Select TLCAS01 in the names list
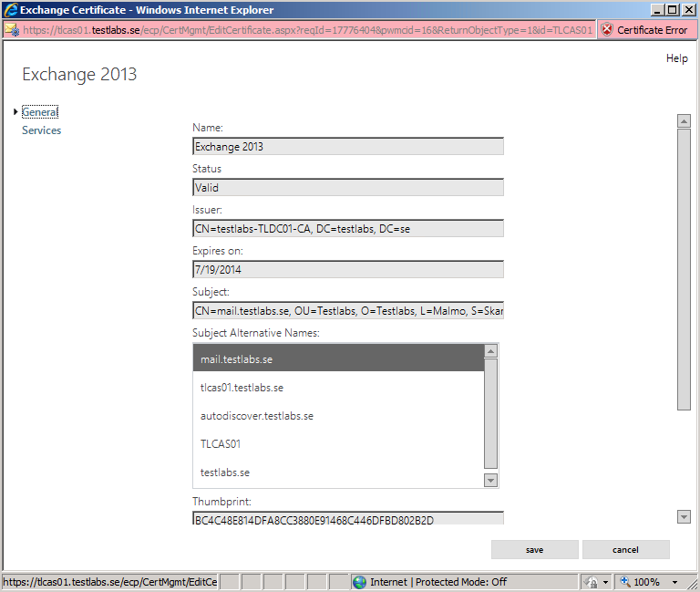 (338, 443)
